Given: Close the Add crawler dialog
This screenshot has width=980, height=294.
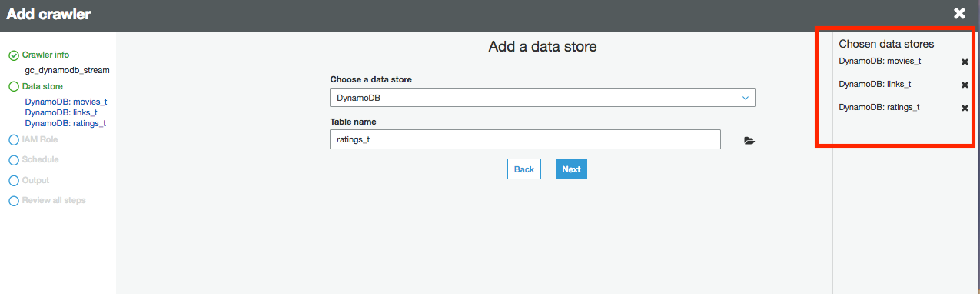Looking at the screenshot, I should (x=959, y=13).
